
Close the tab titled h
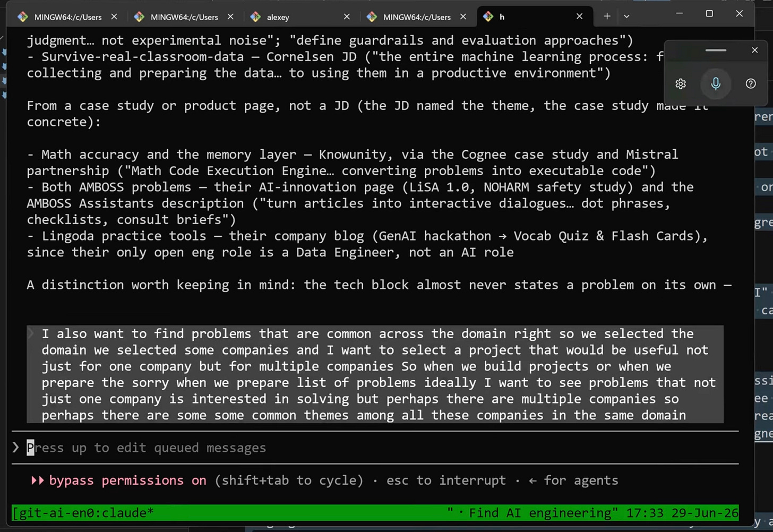[x=579, y=16]
